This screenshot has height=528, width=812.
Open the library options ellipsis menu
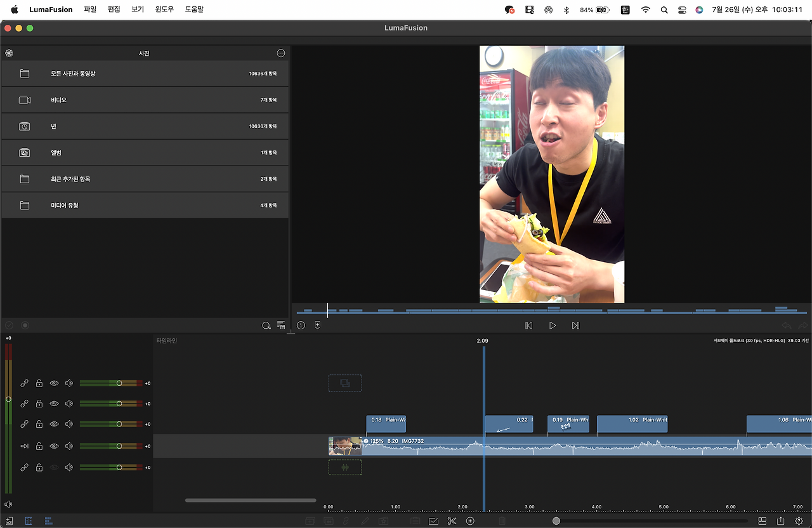click(x=281, y=53)
